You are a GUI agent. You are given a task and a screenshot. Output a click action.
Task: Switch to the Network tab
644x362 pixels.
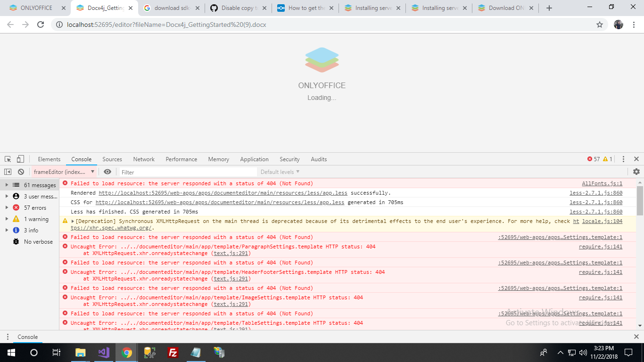(x=143, y=159)
